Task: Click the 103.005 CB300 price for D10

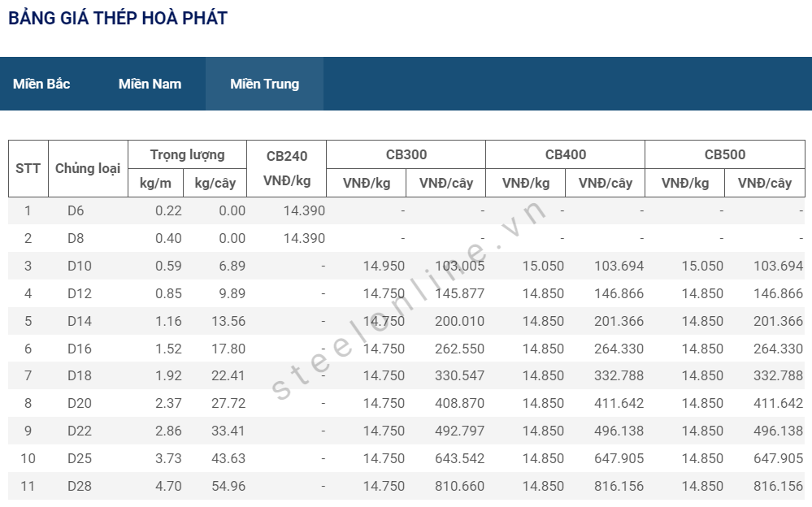Action: (x=459, y=266)
